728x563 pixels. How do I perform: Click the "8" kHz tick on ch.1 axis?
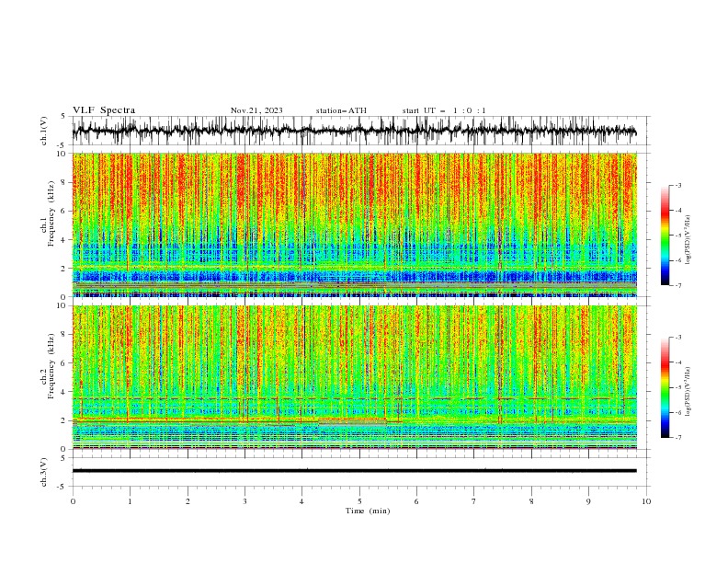pos(64,182)
